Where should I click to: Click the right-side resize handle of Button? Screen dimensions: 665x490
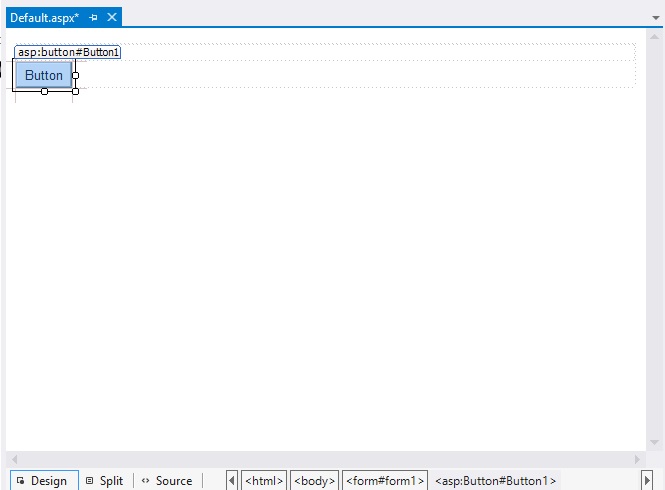pos(75,76)
